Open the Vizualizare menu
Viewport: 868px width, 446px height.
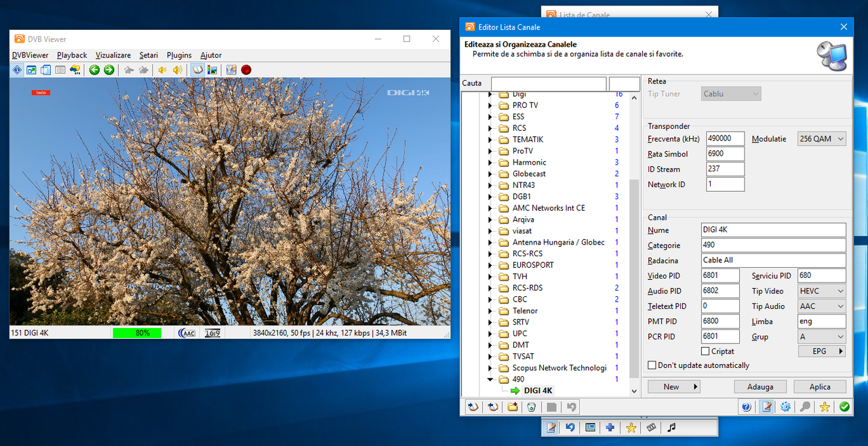coord(113,55)
